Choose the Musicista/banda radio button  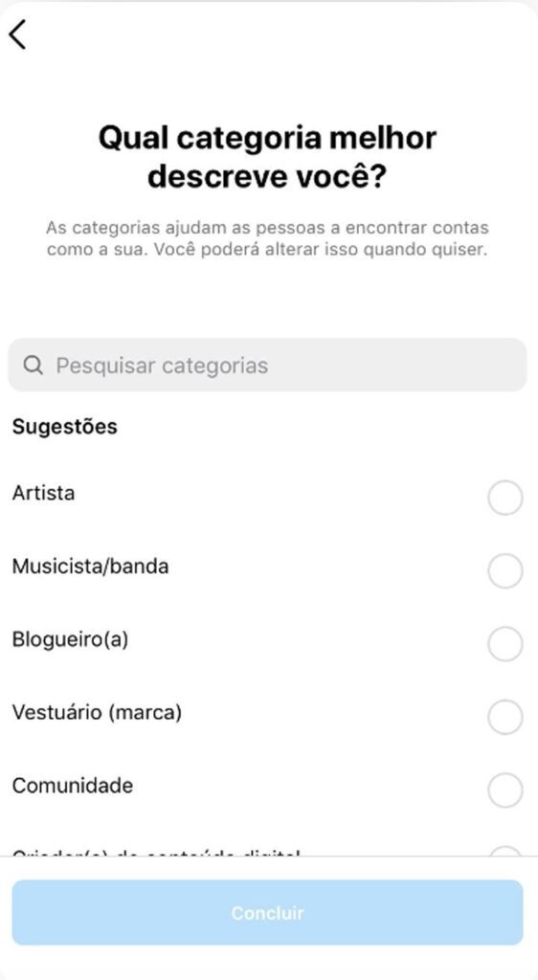coord(504,571)
